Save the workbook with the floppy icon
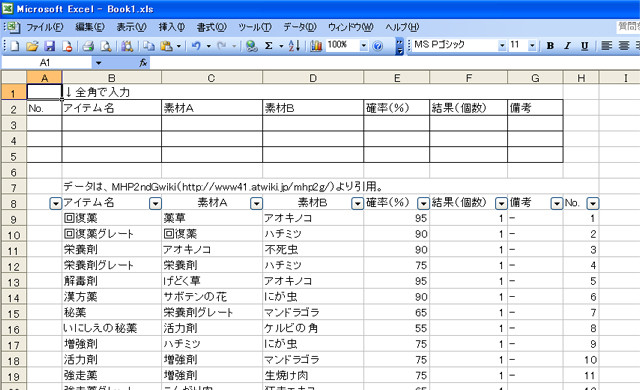 (49, 46)
